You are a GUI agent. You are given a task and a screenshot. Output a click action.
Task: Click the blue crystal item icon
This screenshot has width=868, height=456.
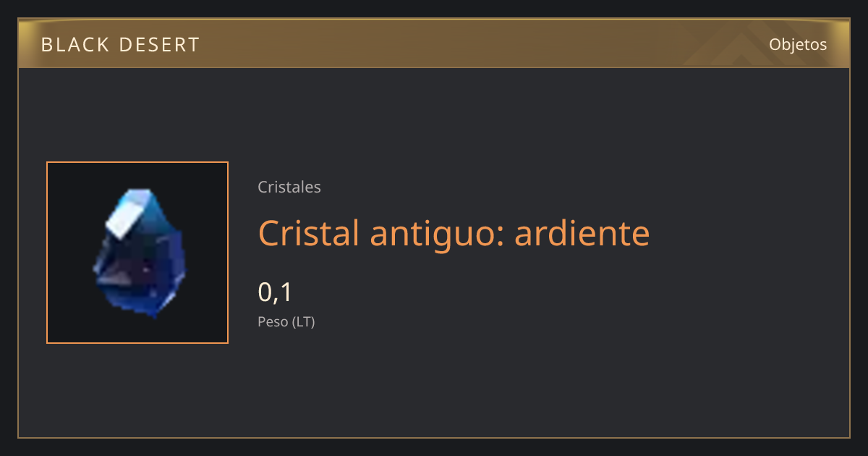(x=138, y=253)
